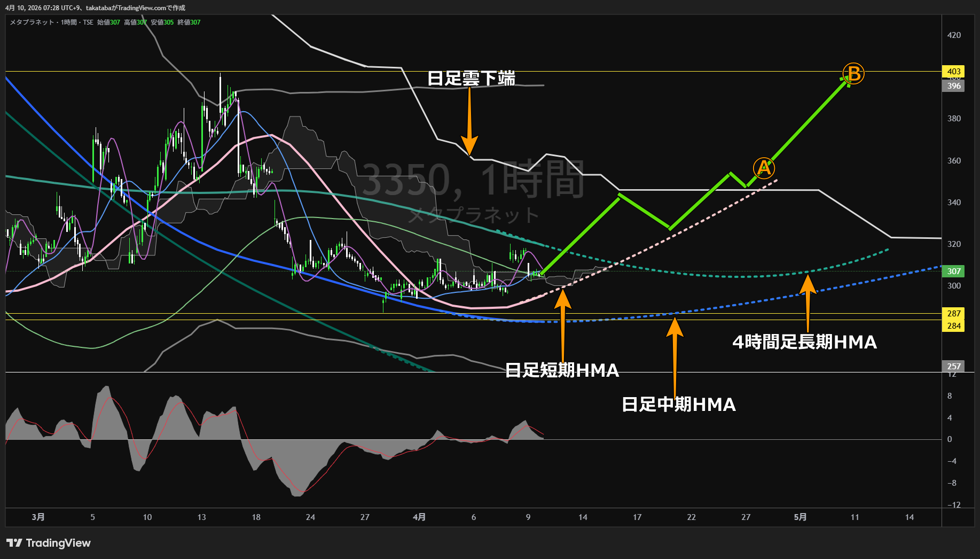Click the 340 price scale value
This screenshot has width=980, height=559.
click(954, 203)
